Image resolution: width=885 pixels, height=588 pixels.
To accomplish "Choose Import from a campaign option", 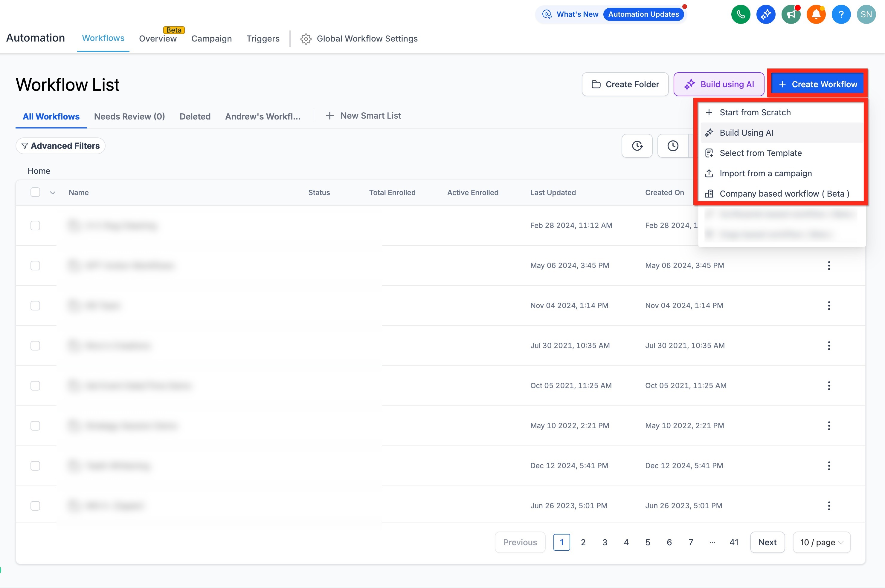I will point(782,173).
